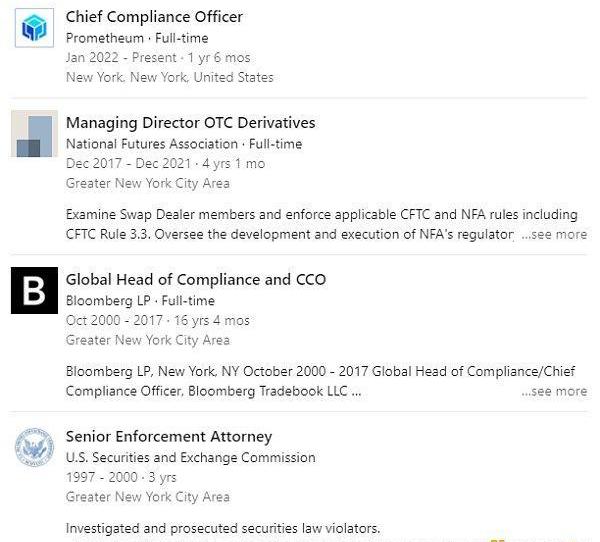Open the Managing Director OTC Derivatives title
The height and width of the screenshot is (542, 600).
[x=190, y=123]
